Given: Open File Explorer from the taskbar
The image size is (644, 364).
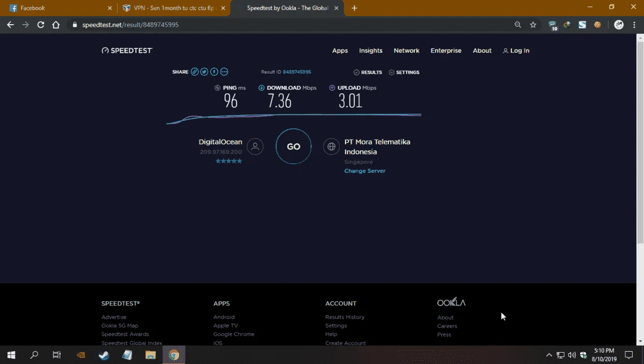Looking at the screenshot, I should tap(151, 355).
